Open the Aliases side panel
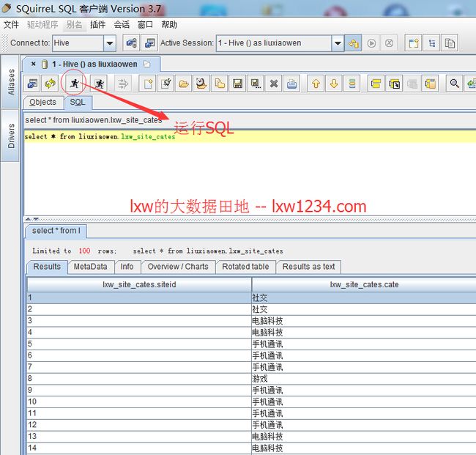Viewport: 476px width, 455px height. pos(11,82)
